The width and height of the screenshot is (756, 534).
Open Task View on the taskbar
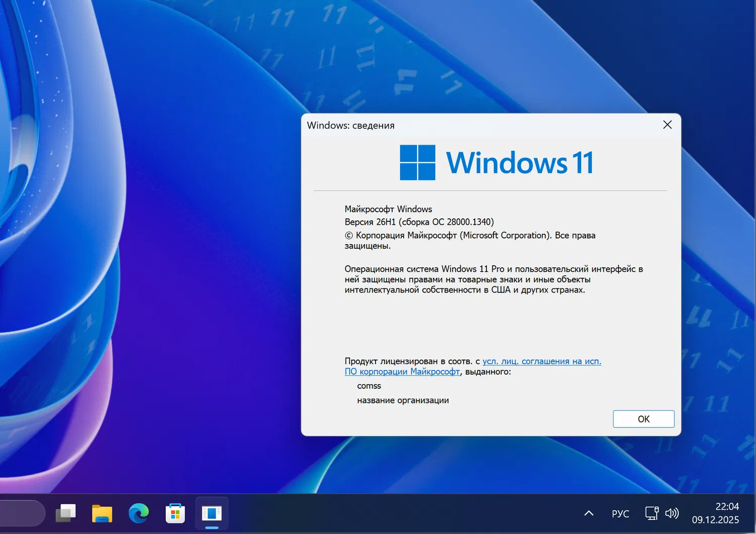click(66, 513)
